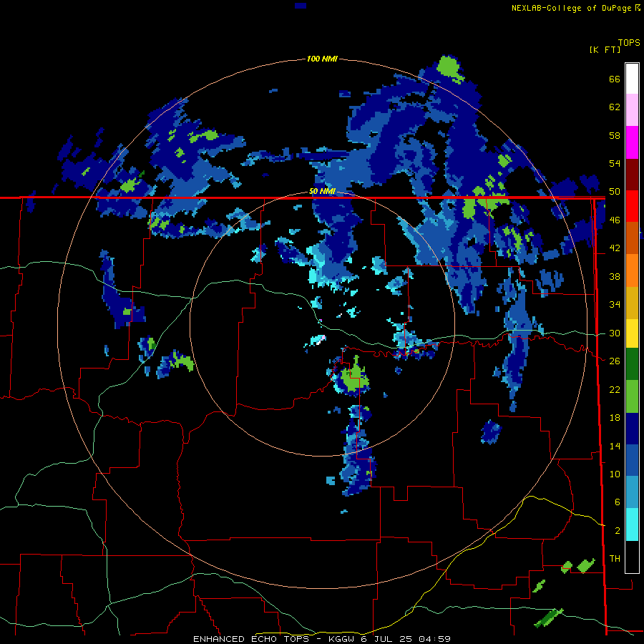This screenshot has width=644, height=644.
Task: Pick the magenta swatch in the tops scale
Action: click(x=632, y=142)
